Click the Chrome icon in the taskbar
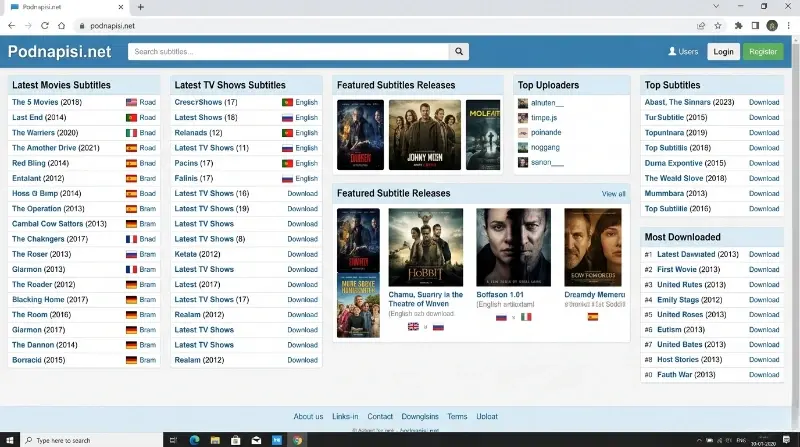The height and width of the screenshot is (447, 800). 297,440
